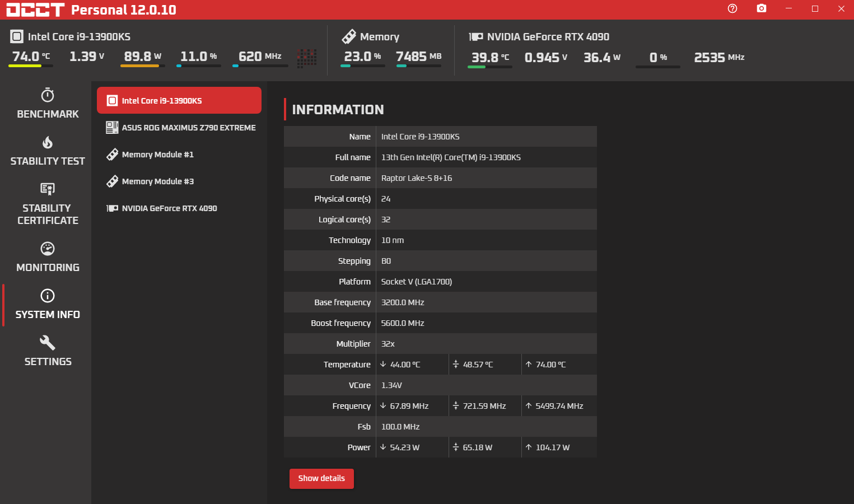Click the GPU card icon in header
This screenshot has height=504, width=854.
coord(476,36)
